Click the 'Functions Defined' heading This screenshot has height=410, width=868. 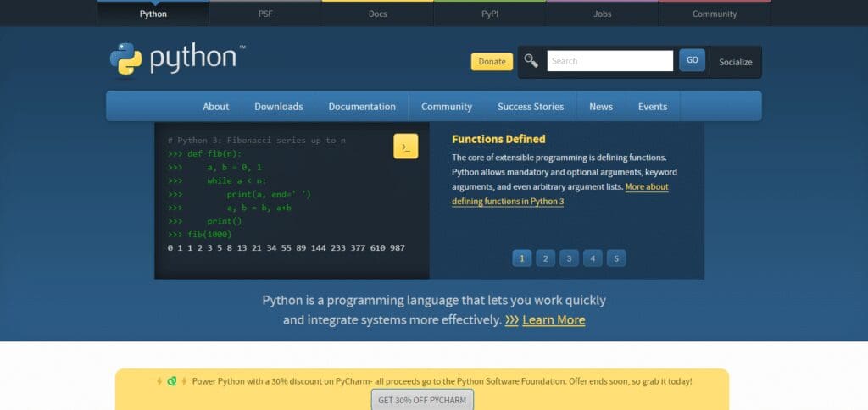[x=498, y=139]
